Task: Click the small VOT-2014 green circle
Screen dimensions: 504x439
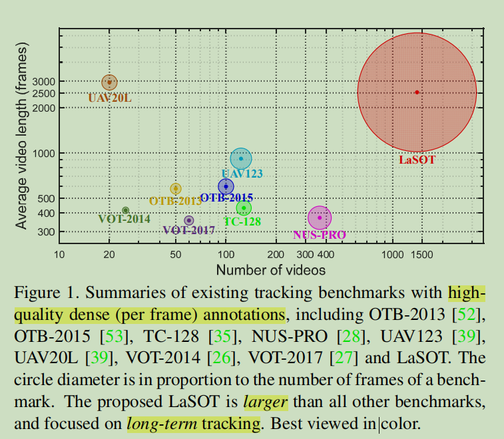Action: coord(126,210)
